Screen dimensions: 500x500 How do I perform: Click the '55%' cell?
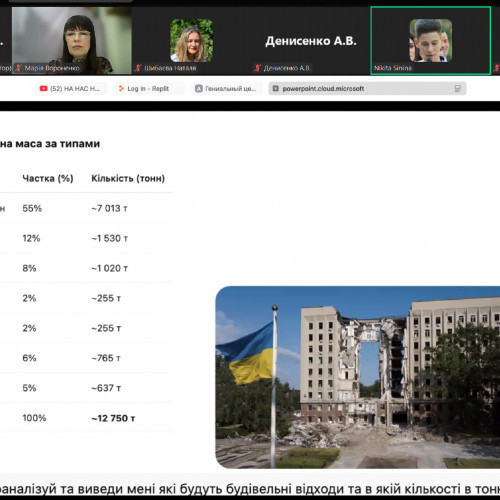click(x=32, y=208)
